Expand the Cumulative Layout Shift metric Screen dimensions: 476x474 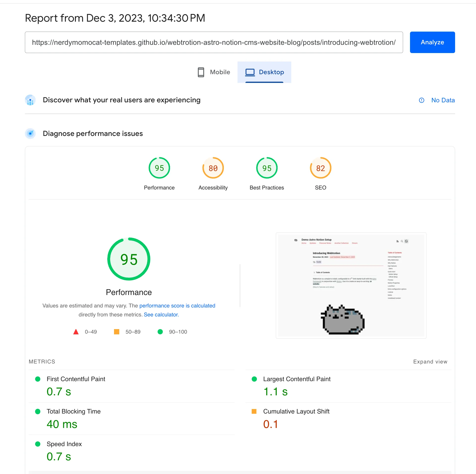[x=296, y=412]
